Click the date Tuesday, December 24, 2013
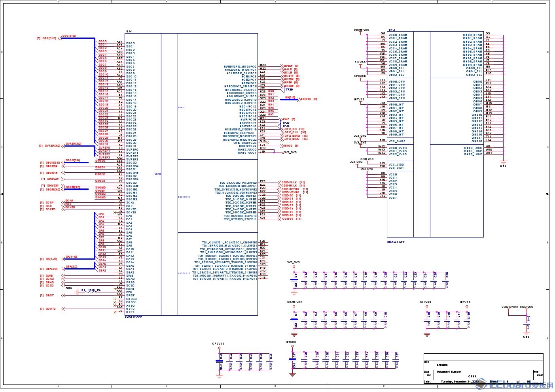Viewport: 555px width, 392px height. click(460, 382)
